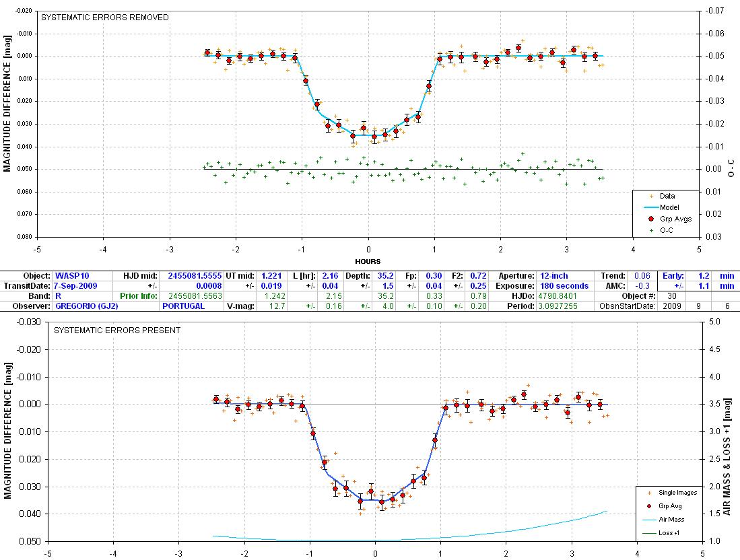Click the Early uncertainty value 1.1

(x=704, y=286)
